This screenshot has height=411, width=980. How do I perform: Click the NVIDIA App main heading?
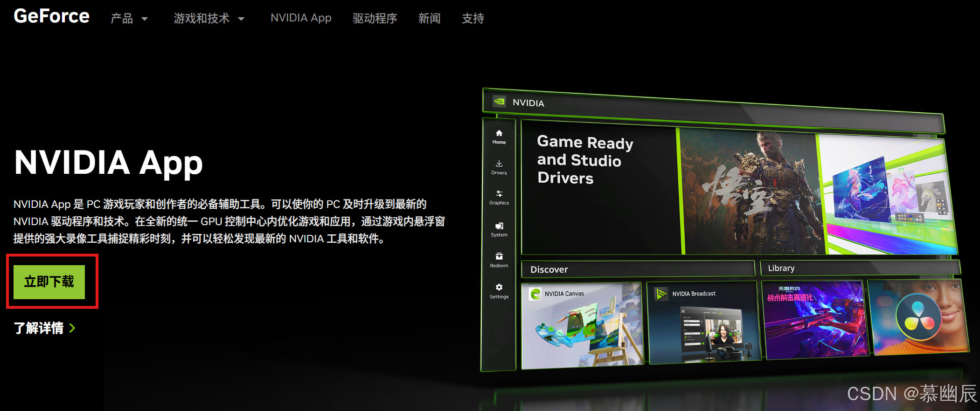pos(108,163)
